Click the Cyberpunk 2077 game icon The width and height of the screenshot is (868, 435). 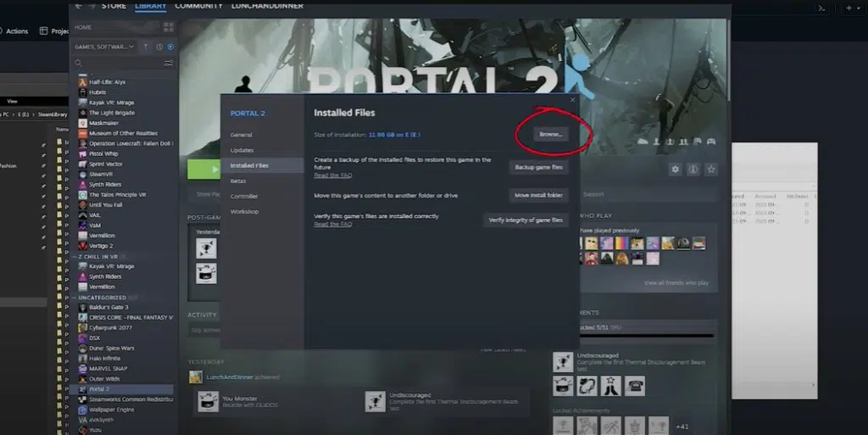(x=82, y=327)
